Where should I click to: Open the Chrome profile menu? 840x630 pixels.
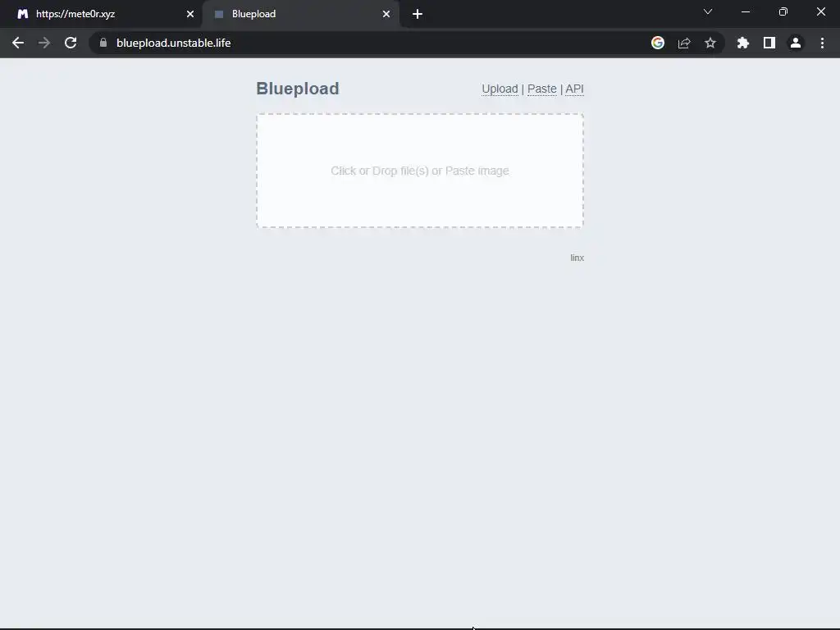tap(796, 43)
